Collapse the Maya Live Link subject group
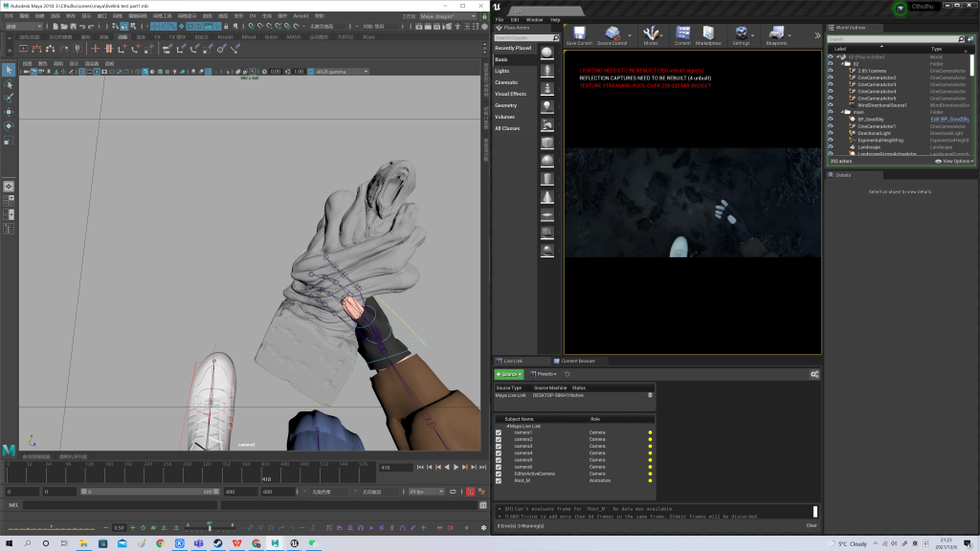 (x=507, y=426)
